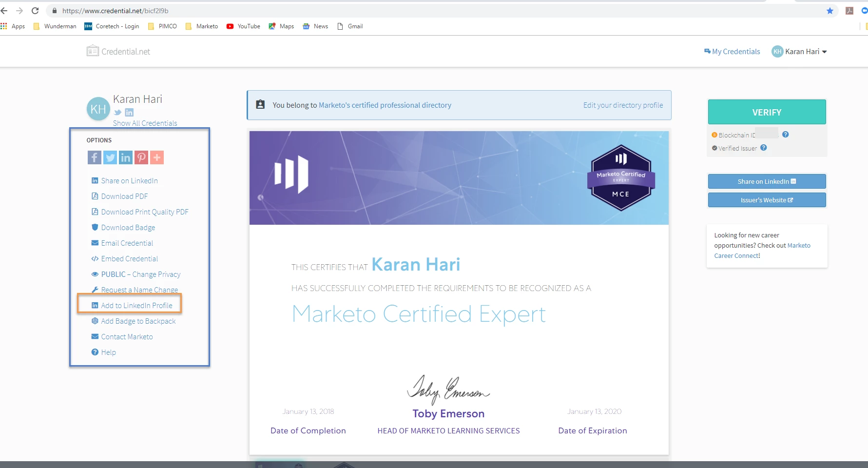This screenshot has height=468, width=868.
Task: Click the 'January 13, 2018' completion date
Action: [308, 411]
